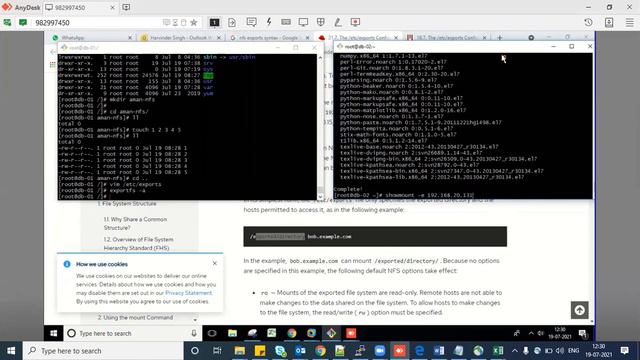Open AnyDesk keyboard settings icon

pyautogui.click(x=286, y=22)
